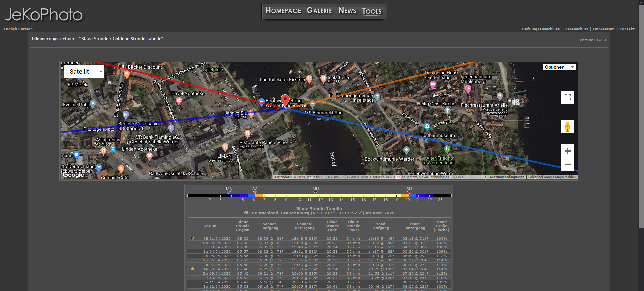Image resolution: width=644 pixels, height=291 pixels.
Task: Click the Ferienhaus am Mühlenberg lodging pin
Action: point(468,89)
